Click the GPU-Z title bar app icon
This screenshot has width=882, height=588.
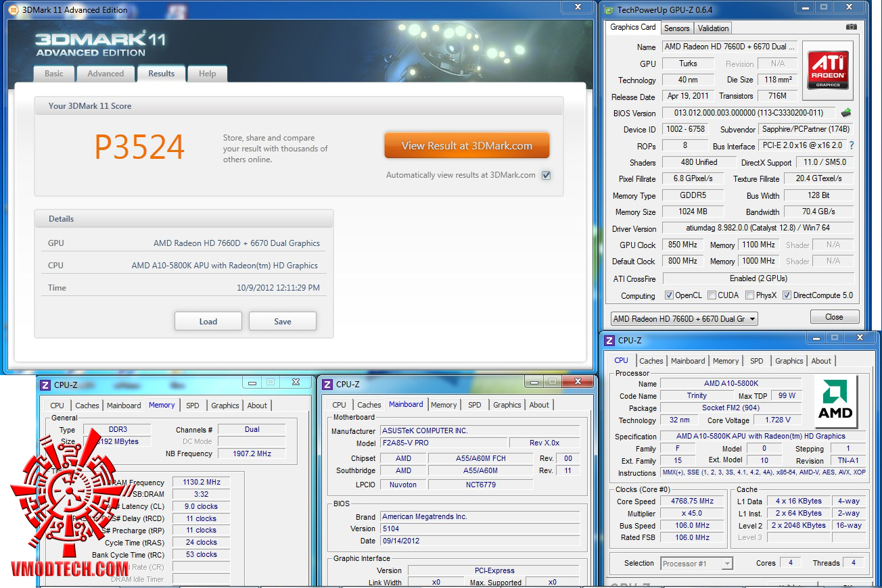pos(609,9)
